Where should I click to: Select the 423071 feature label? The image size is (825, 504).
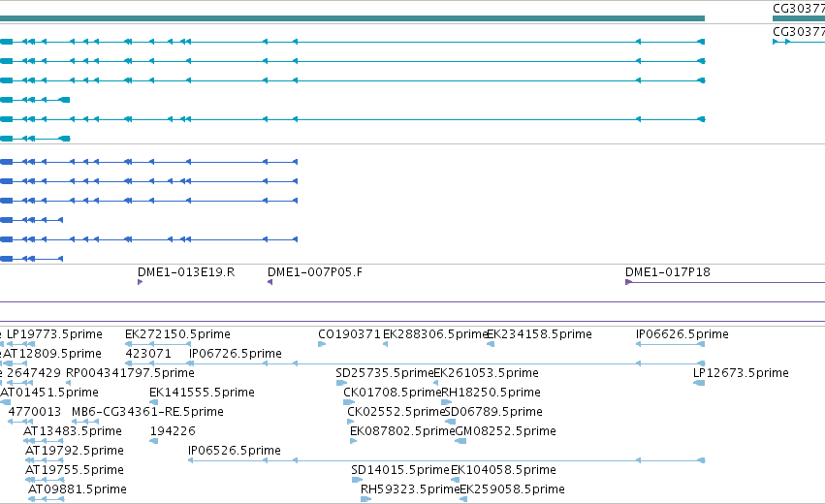coord(148,354)
